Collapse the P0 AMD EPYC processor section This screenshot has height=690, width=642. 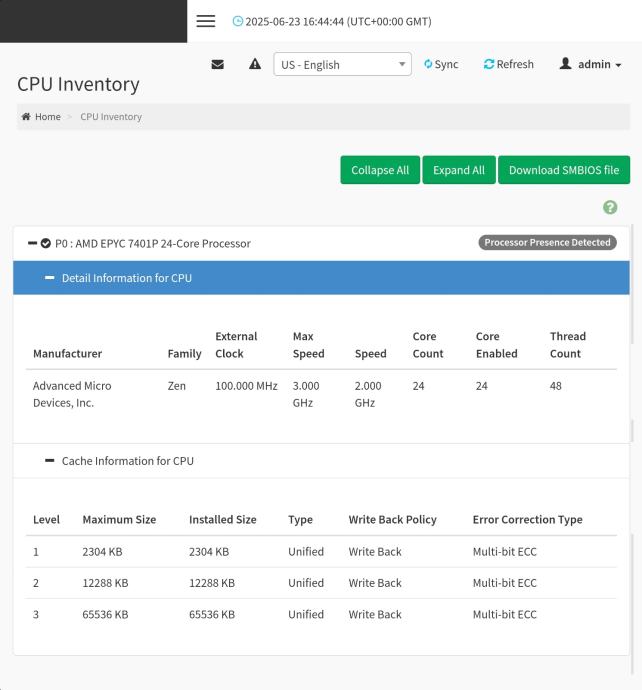point(33,243)
